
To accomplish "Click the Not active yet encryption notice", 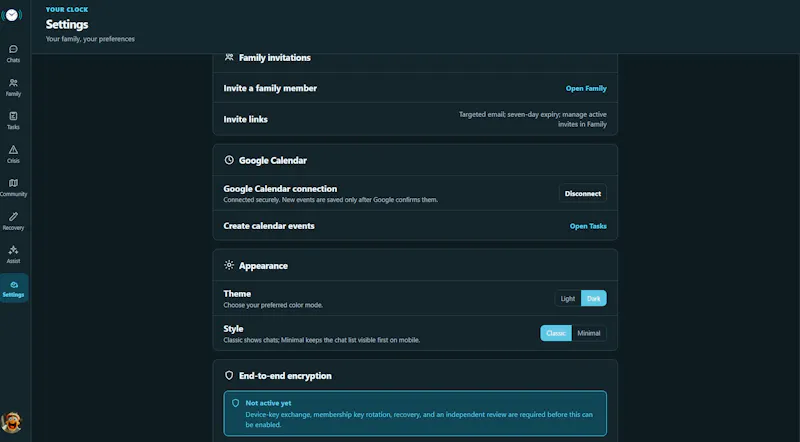I will 415,413.
